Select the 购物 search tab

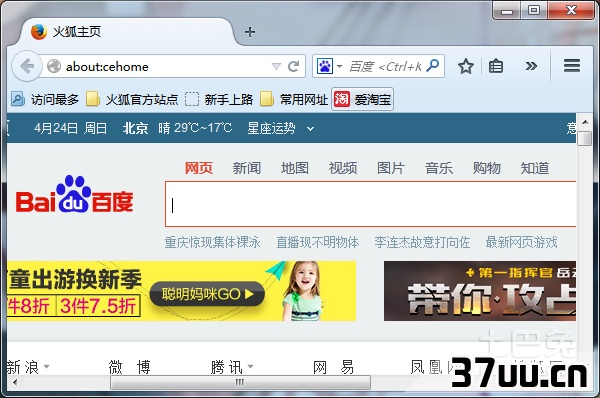point(487,168)
